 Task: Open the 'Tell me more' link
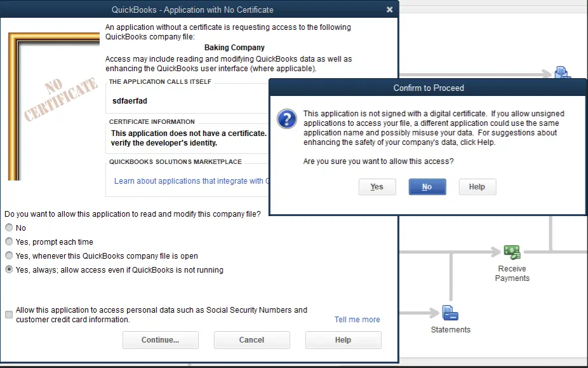click(x=357, y=320)
